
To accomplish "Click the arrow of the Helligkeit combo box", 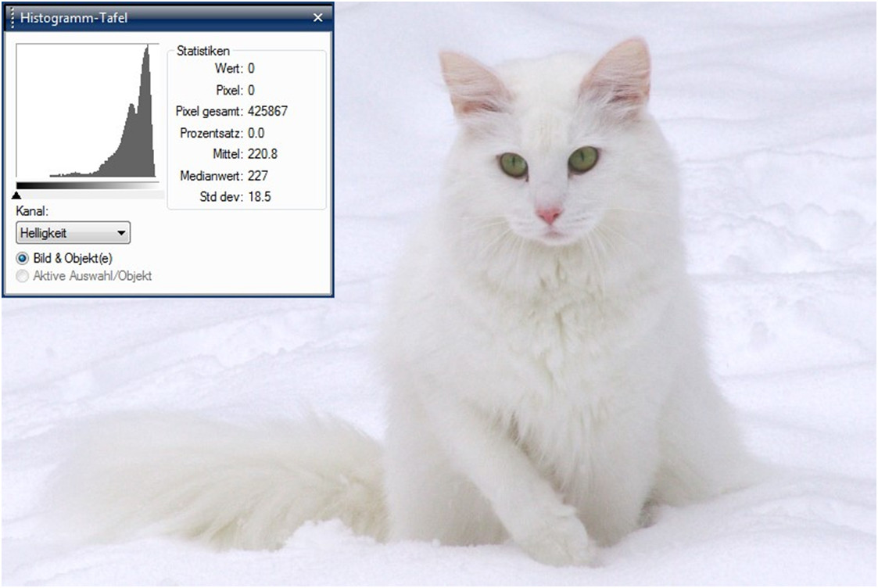I will coord(120,233).
